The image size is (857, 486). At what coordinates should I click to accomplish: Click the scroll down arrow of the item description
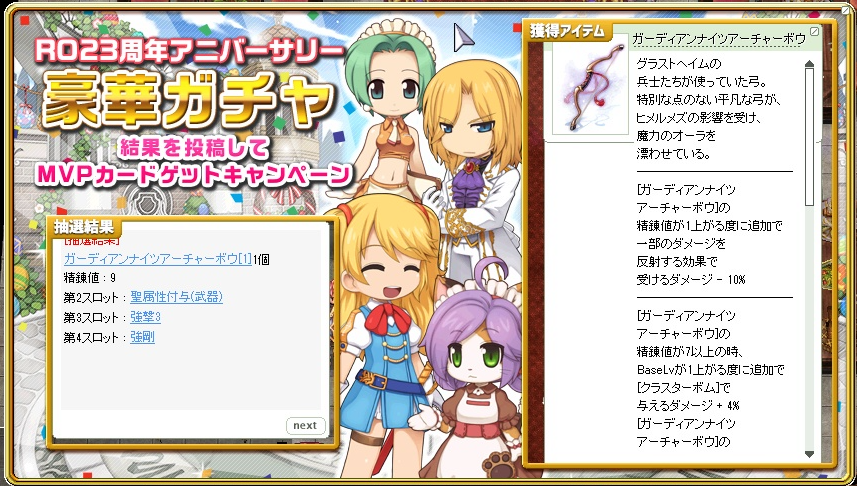(809, 454)
